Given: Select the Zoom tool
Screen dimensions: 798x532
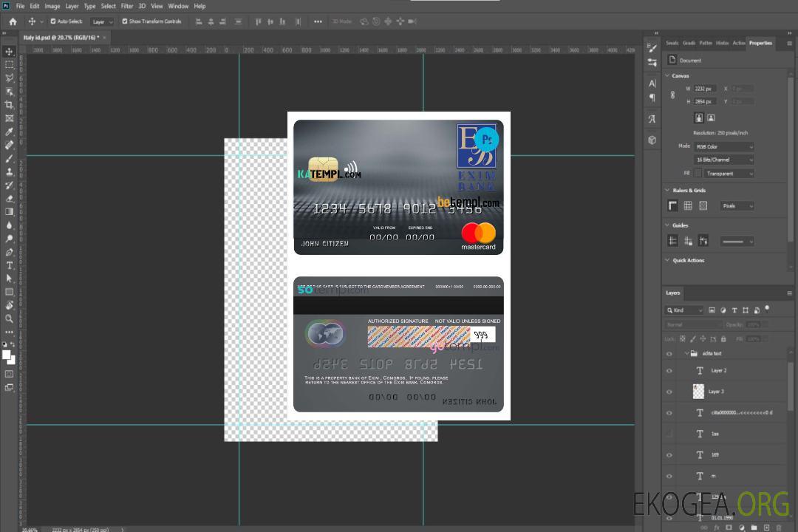Looking at the screenshot, I should pos(9,318).
